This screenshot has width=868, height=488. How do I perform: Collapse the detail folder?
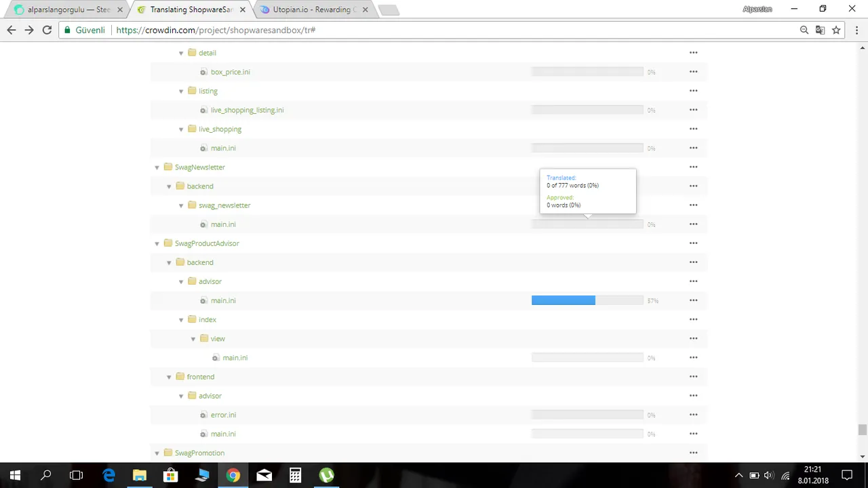click(181, 53)
